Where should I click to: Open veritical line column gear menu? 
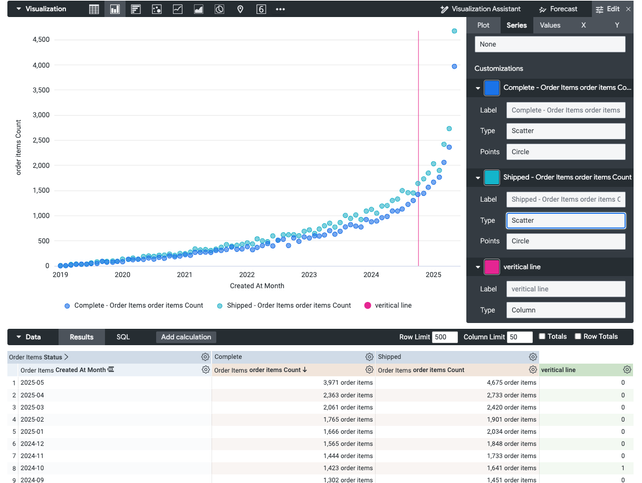pyautogui.click(x=627, y=370)
